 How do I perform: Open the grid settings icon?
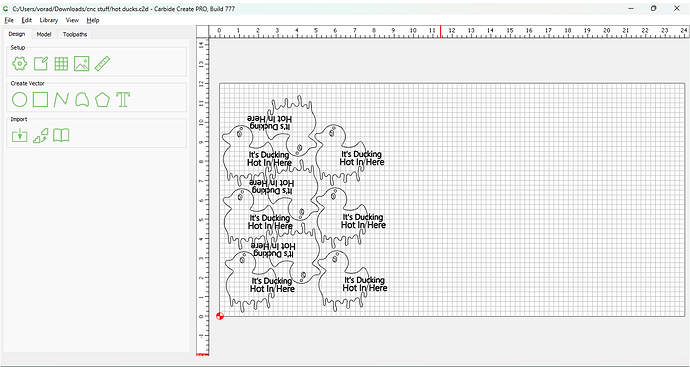[61, 64]
